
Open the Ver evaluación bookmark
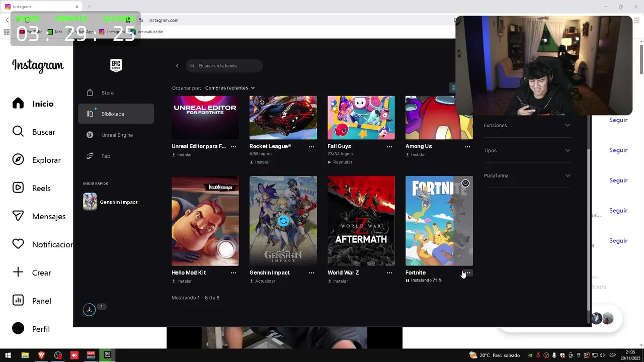coord(146,32)
